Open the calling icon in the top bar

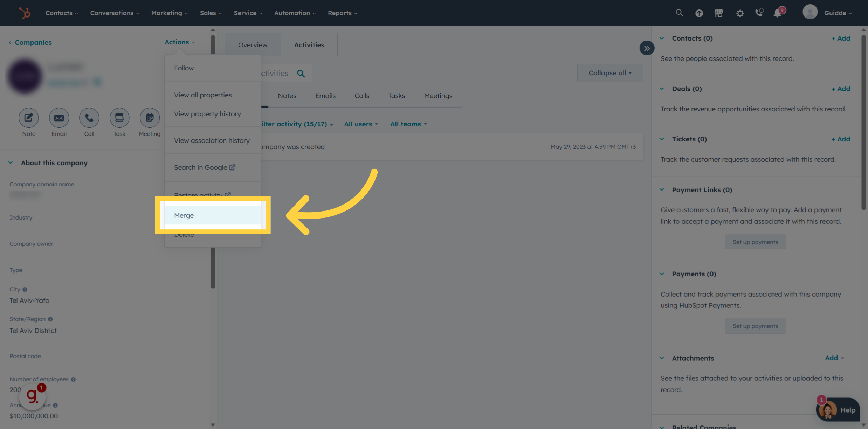tap(759, 13)
